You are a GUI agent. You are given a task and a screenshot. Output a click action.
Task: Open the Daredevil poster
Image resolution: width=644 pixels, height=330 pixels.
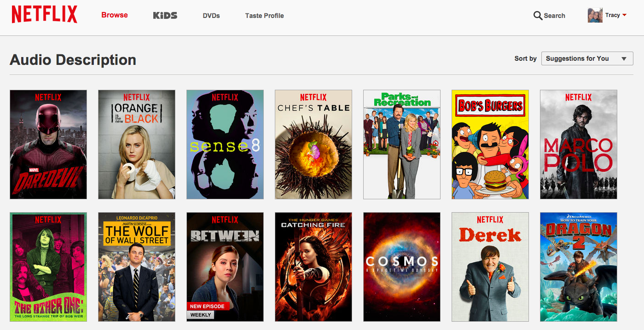(48, 145)
